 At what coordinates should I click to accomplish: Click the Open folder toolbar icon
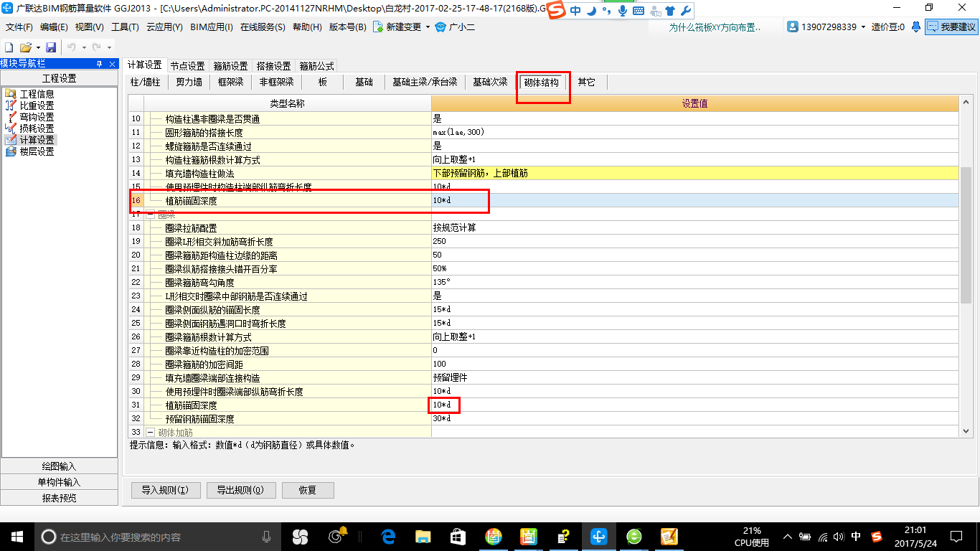pyautogui.click(x=26, y=47)
